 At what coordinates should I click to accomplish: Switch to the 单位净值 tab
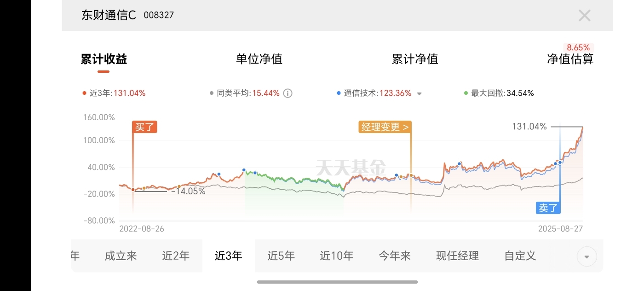click(259, 59)
